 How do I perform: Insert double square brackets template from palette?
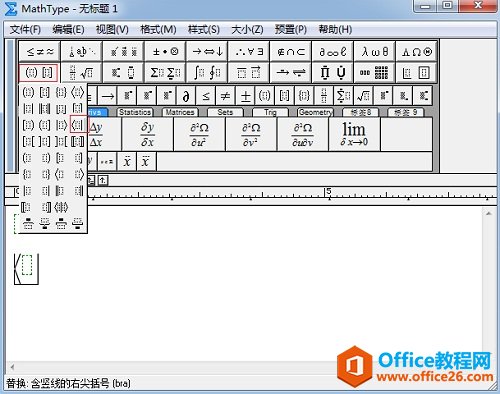(x=78, y=142)
